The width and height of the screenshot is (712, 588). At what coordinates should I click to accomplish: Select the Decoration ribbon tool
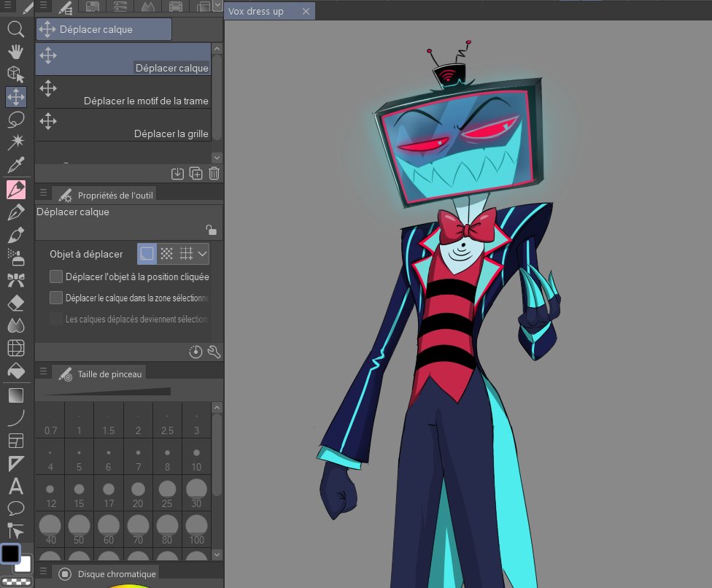point(16,280)
